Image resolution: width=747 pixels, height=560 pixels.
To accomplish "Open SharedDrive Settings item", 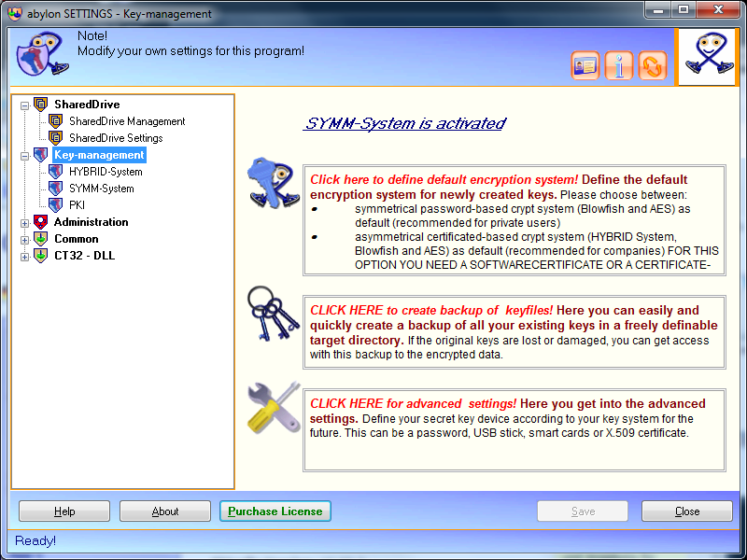I will click(116, 138).
